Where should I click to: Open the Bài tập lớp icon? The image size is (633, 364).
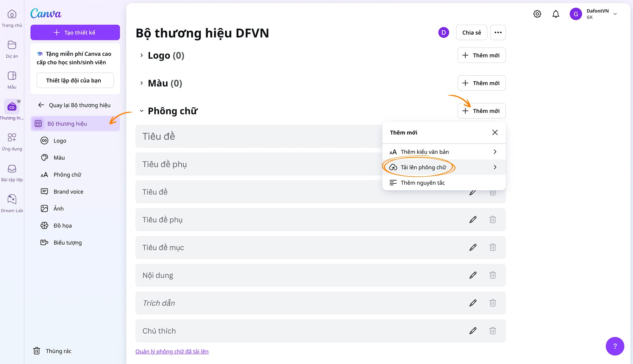click(x=12, y=168)
